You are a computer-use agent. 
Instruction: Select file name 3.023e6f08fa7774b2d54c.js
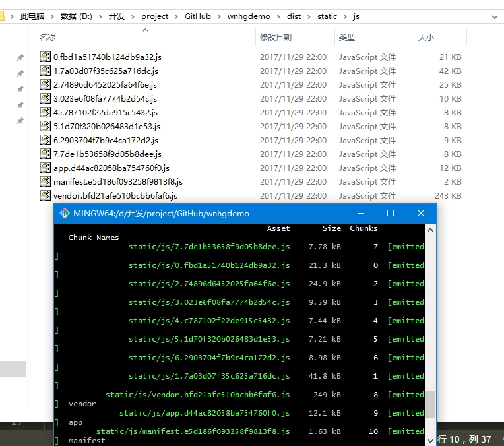(x=105, y=99)
